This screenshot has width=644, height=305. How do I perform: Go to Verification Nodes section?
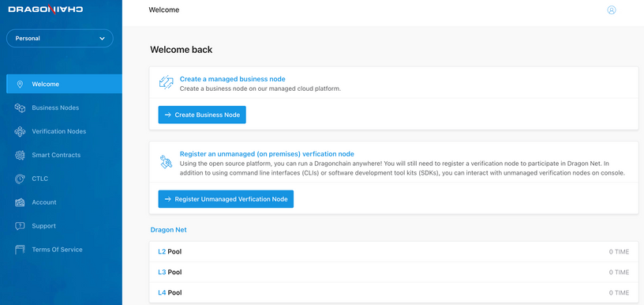point(59,131)
